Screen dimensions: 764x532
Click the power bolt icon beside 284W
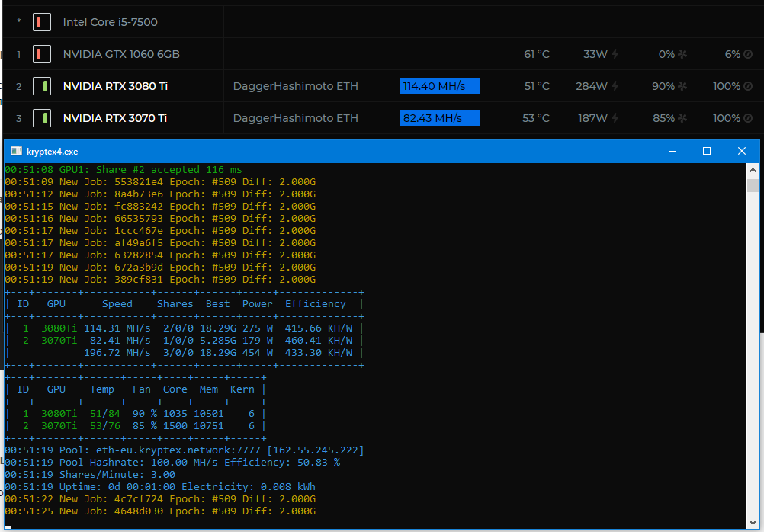pos(615,86)
